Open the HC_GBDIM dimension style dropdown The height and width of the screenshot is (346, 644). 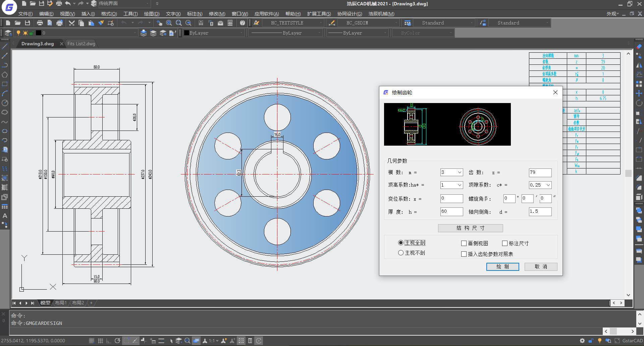coord(368,23)
